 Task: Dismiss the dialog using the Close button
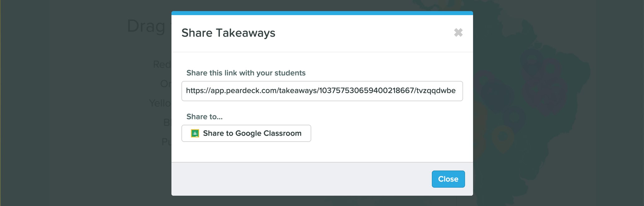[x=448, y=179]
